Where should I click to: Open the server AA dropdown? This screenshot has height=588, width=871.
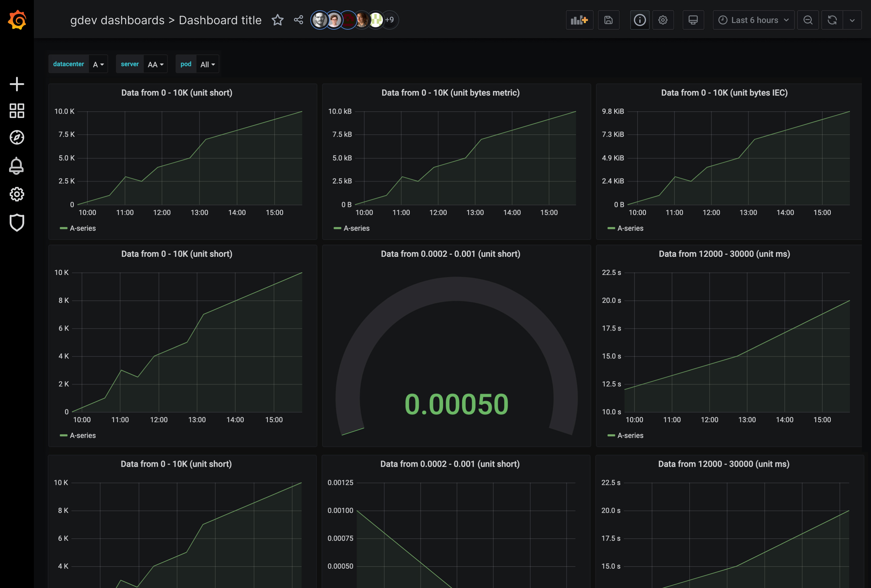tap(155, 64)
